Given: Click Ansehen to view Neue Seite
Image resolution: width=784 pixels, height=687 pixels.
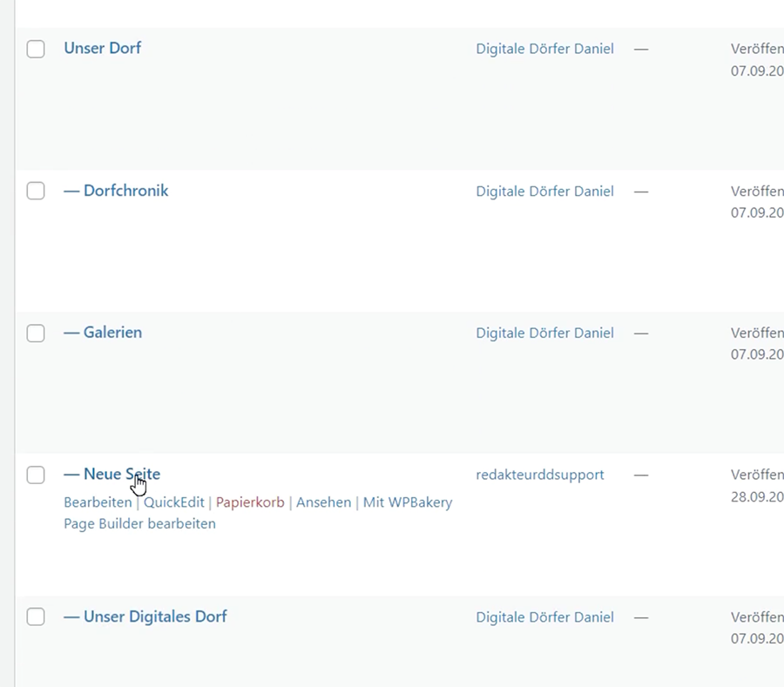Looking at the screenshot, I should click(x=323, y=502).
